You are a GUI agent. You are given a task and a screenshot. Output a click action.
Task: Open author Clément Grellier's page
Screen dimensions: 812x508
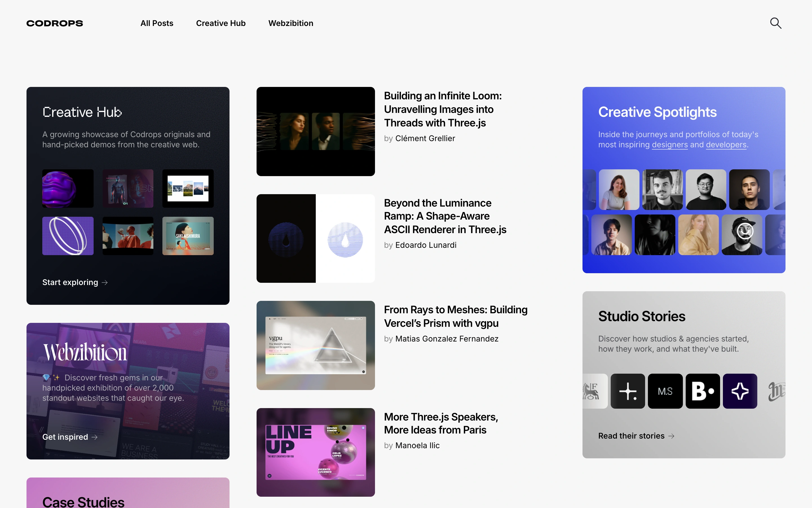tap(425, 138)
